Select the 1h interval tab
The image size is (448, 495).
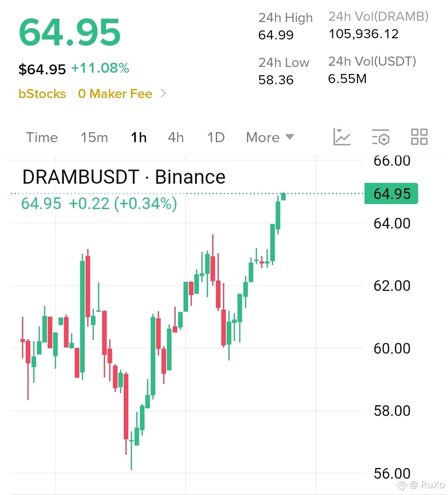click(139, 137)
